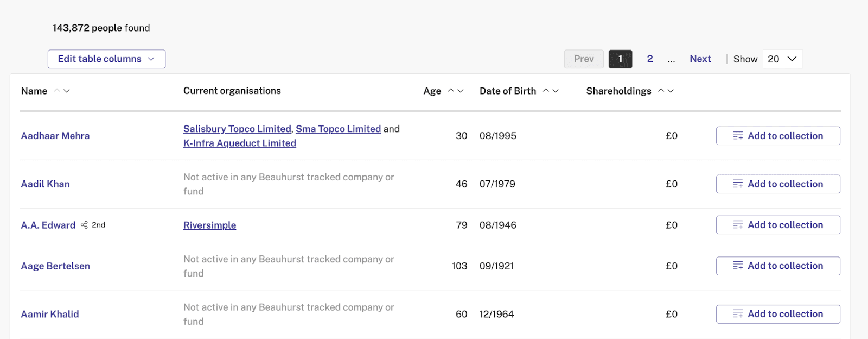Sort Name column ascending arrow
The height and width of the screenshot is (339, 868).
(57, 91)
